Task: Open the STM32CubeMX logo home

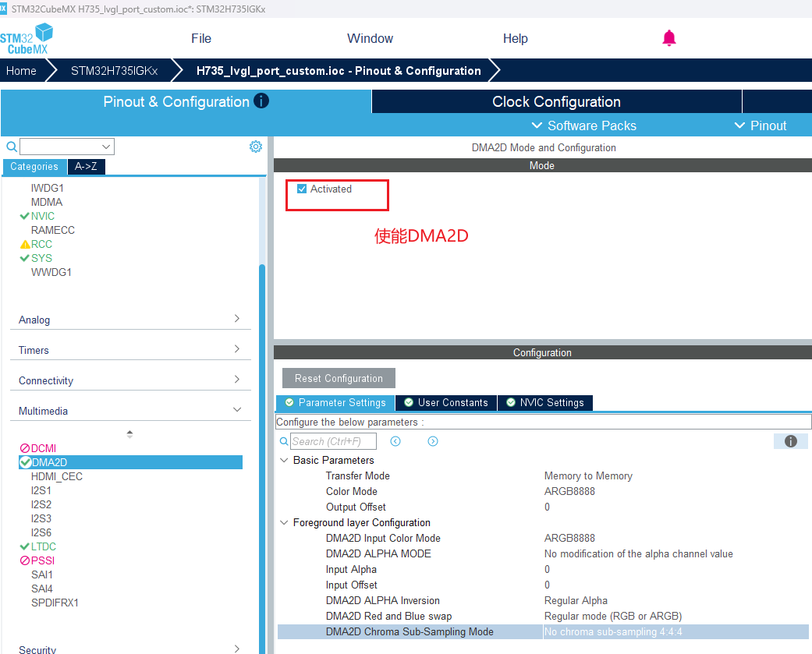Action: (27, 39)
